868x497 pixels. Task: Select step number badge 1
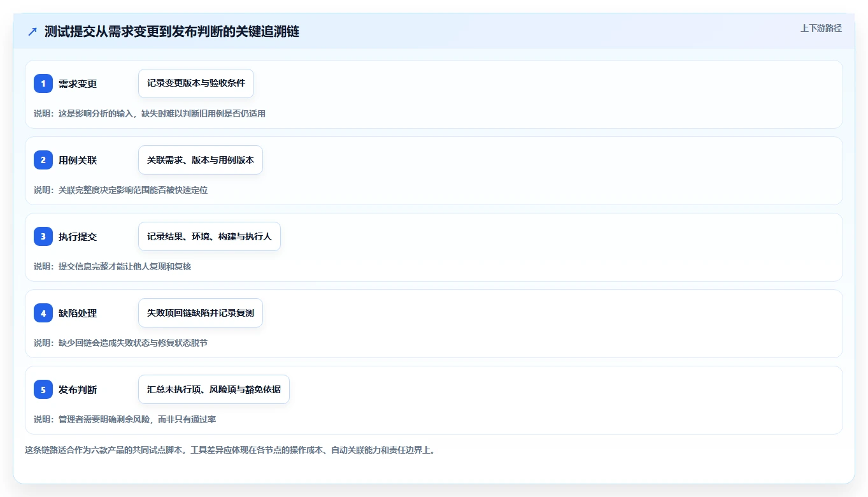43,83
